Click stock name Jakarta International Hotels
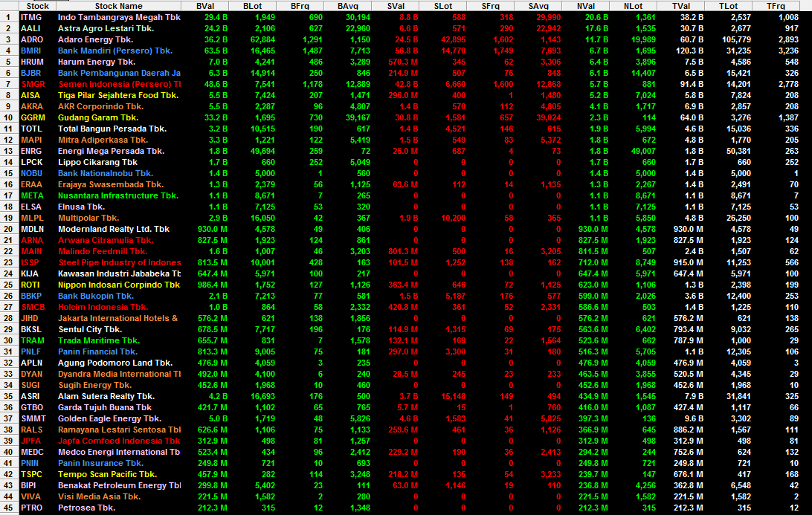This screenshot has width=812, height=515. point(117,318)
